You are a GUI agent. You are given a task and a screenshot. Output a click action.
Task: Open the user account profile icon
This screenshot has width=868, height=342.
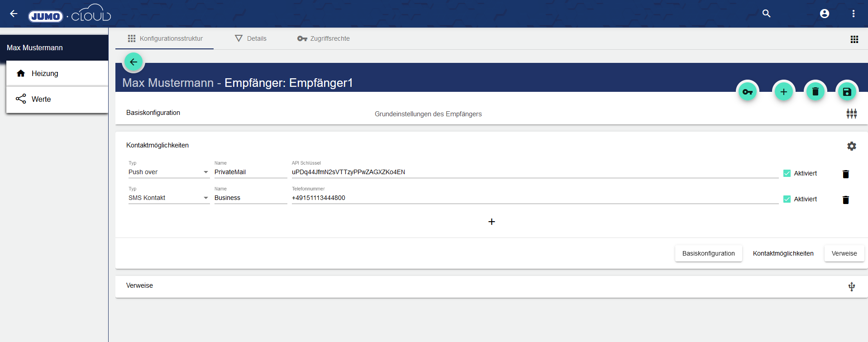pyautogui.click(x=824, y=14)
